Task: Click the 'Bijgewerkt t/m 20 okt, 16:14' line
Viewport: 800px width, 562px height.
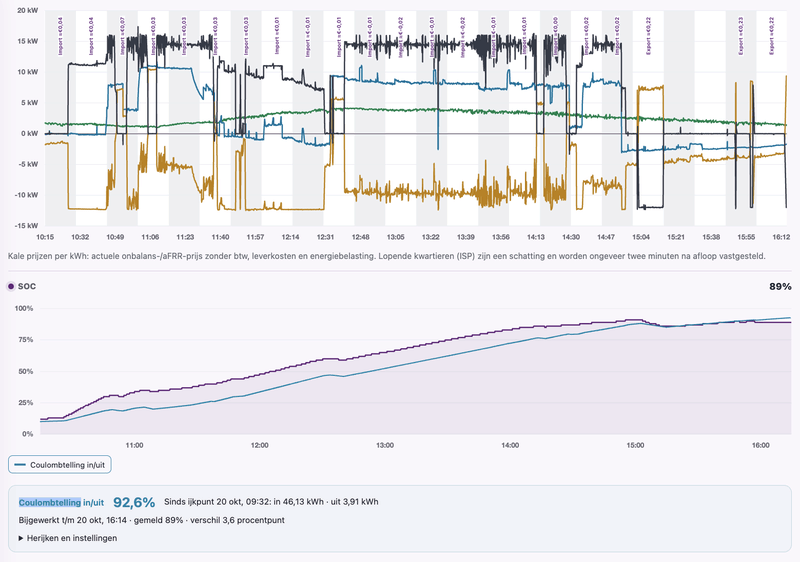Action: pyautogui.click(x=152, y=520)
